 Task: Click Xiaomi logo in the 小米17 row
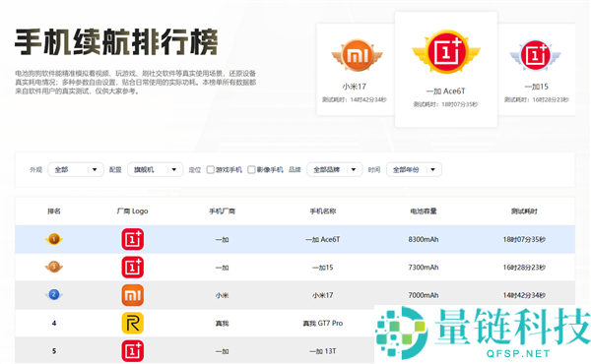133,295
